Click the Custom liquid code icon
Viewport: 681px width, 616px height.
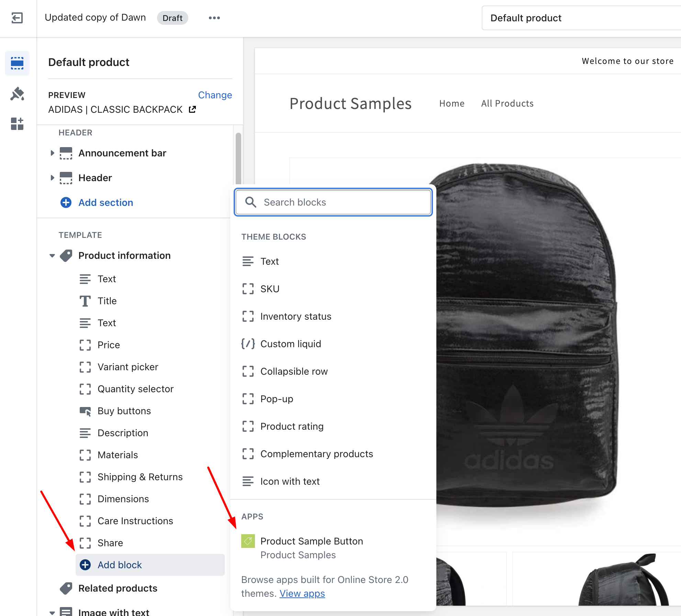coord(248,344)
